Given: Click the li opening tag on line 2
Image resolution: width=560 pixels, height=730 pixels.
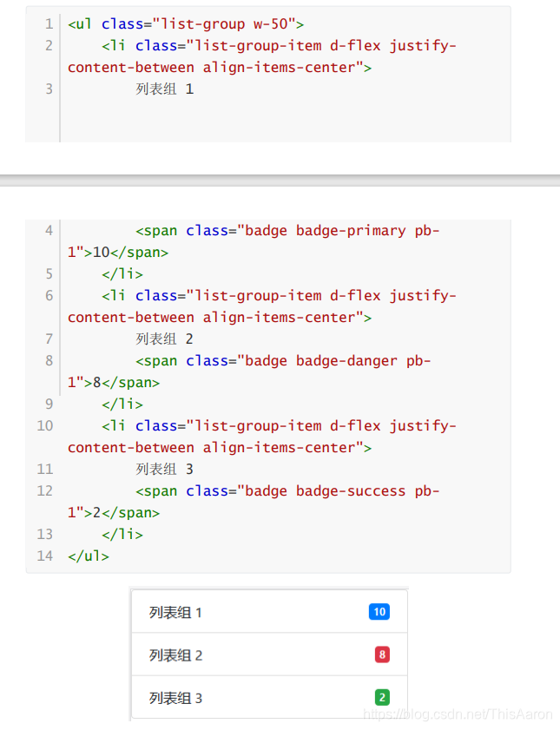Looking at the screenshot, I should click(x=262, y=56).
